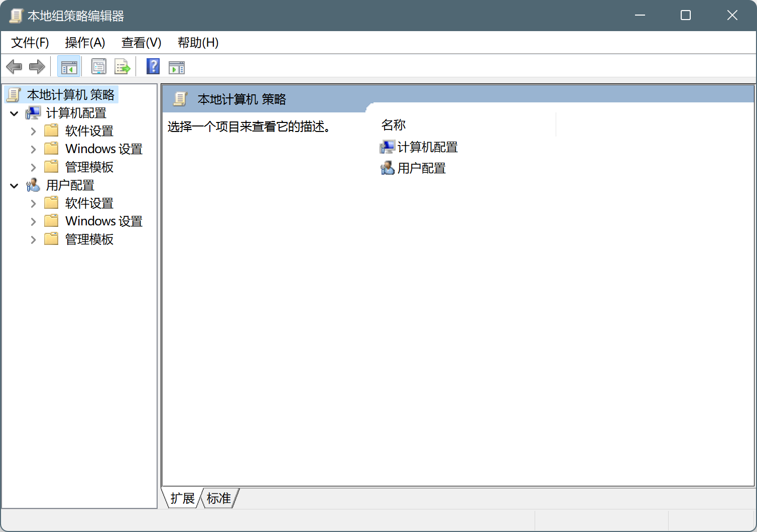The image size is (757, 532).
Task: Expand Windows 设置 under 计算机配置
Action: (x=33, y=150)
